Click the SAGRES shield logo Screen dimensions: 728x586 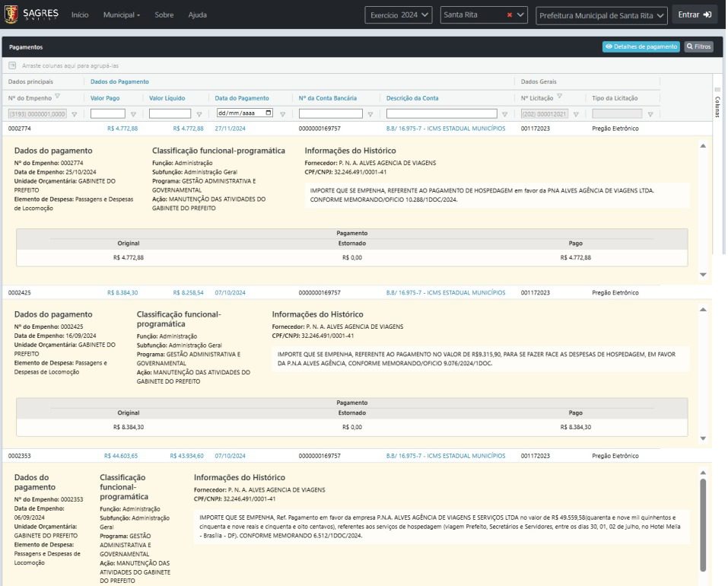(x=11, y=14)
